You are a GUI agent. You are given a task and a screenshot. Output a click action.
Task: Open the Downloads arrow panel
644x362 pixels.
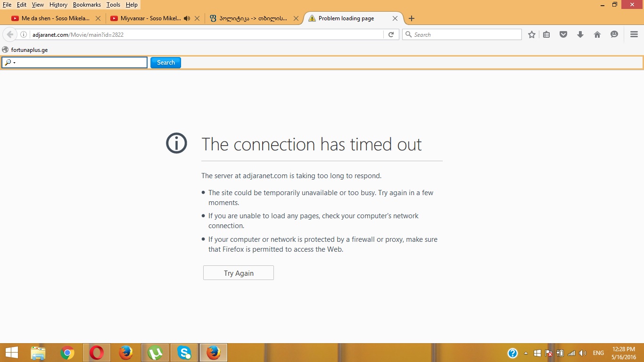tap(580, 34)
